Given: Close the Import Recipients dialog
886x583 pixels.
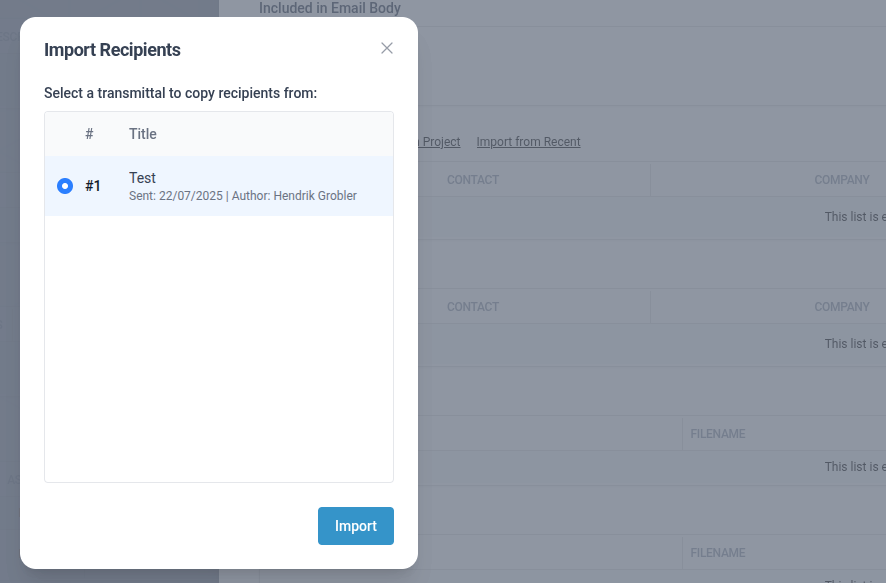Looking at the screenshot, I should (x=387, y=48).
